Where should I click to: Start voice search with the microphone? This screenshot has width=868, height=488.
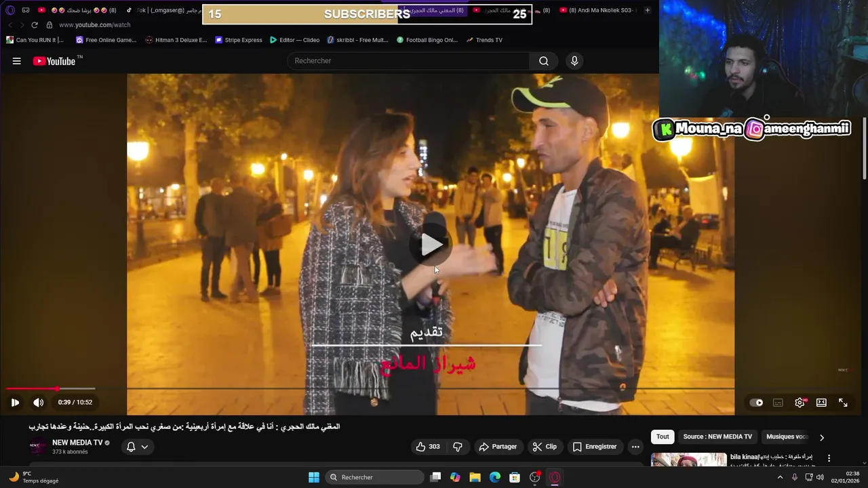click(574, 61)
